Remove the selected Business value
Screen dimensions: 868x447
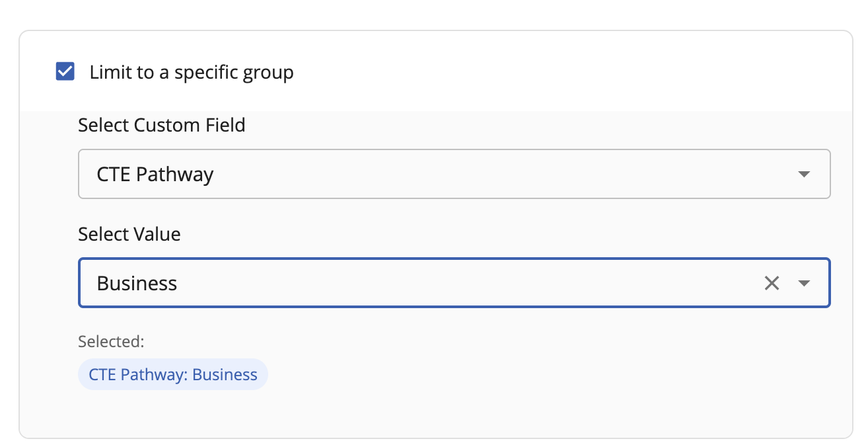coord(772,284)
